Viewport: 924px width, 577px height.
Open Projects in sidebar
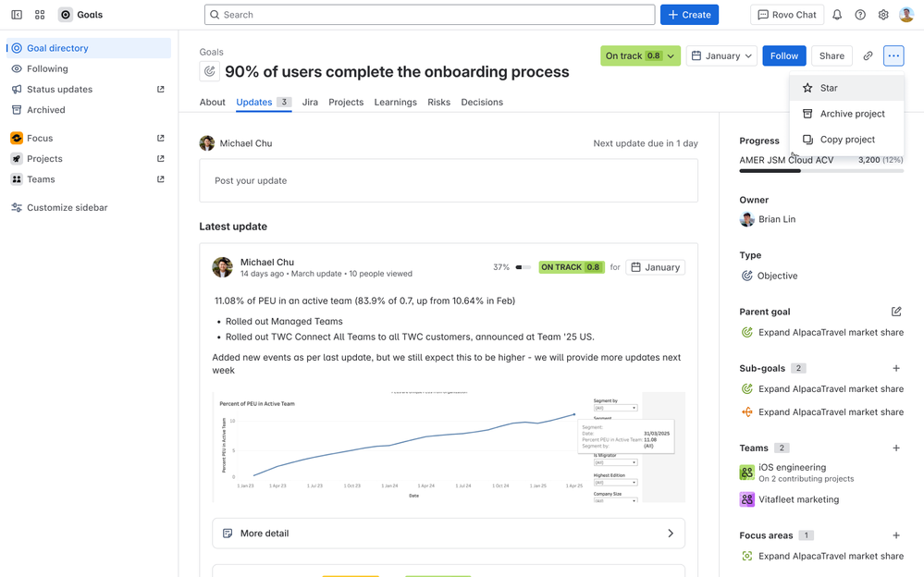[89, 158]
